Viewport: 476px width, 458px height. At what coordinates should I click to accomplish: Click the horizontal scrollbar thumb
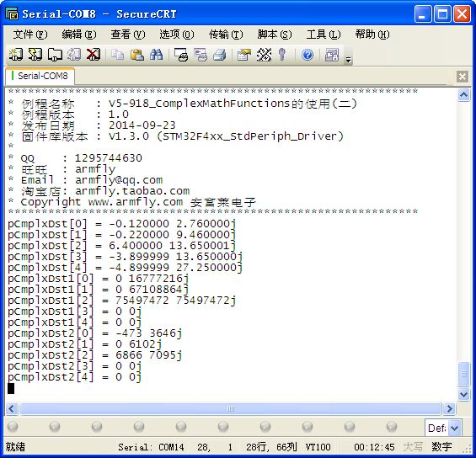click(230, 409)
